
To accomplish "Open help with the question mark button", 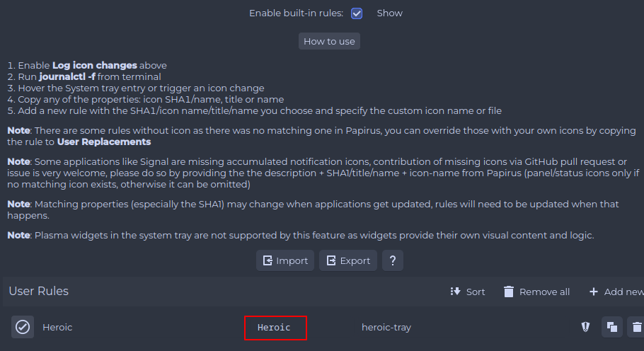I will point(393,260).
